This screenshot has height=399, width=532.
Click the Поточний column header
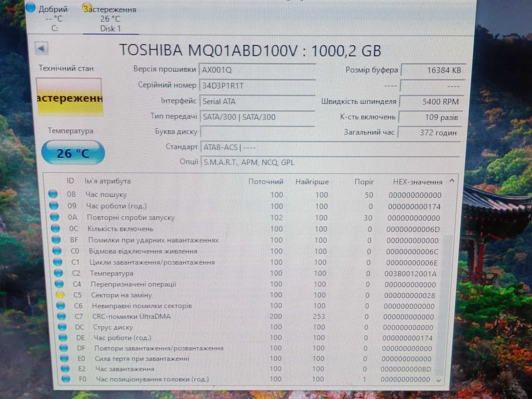pyautogui.click(x=266, y=182)
